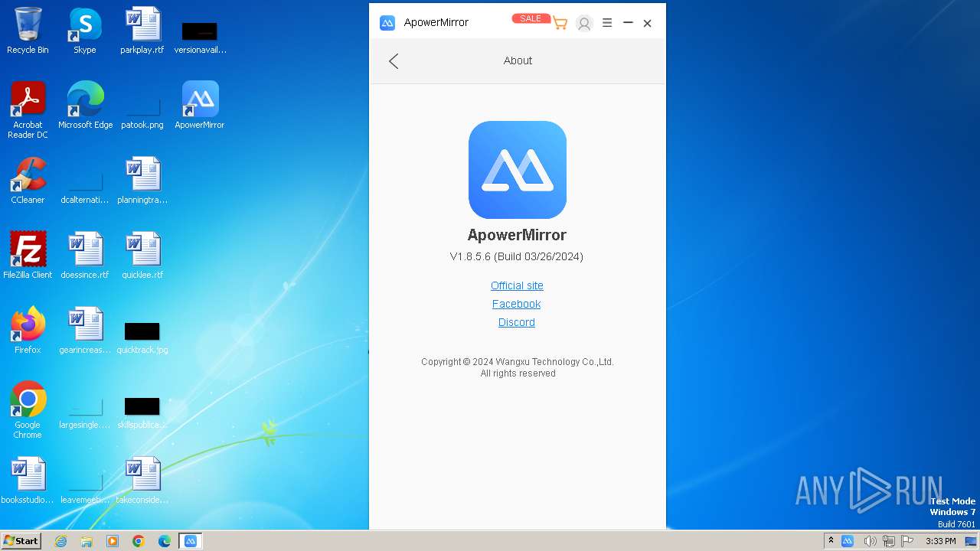The height and width of the screenshot is (551, 980).
Task: Click the version text V1.8.5.6
Action: pos(517,256)
